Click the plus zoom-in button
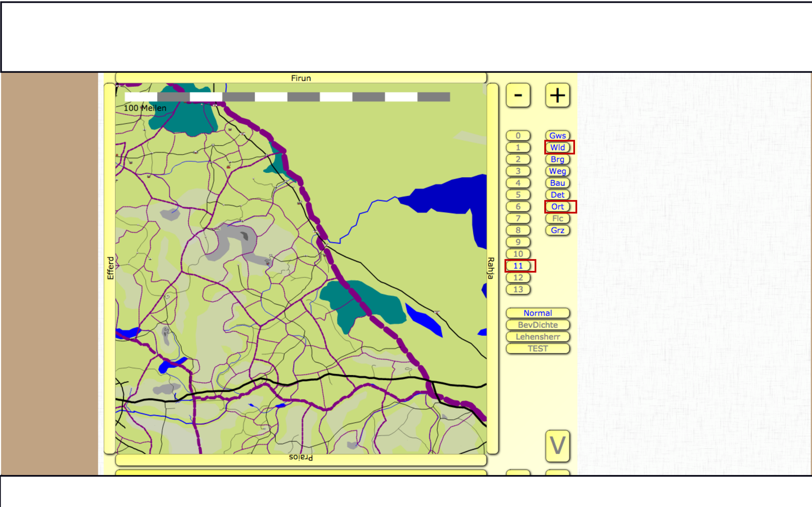The width and height of the screenshot is (812, 507). 557,95
